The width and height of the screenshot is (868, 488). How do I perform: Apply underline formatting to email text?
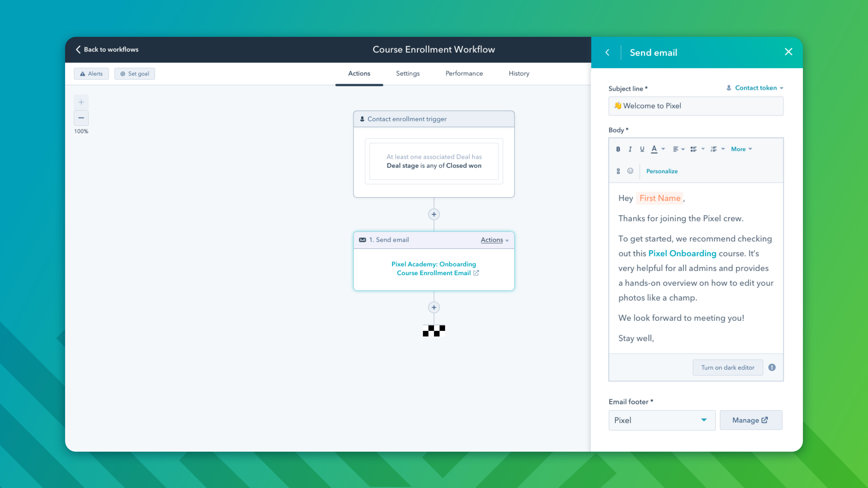(642, 149)
